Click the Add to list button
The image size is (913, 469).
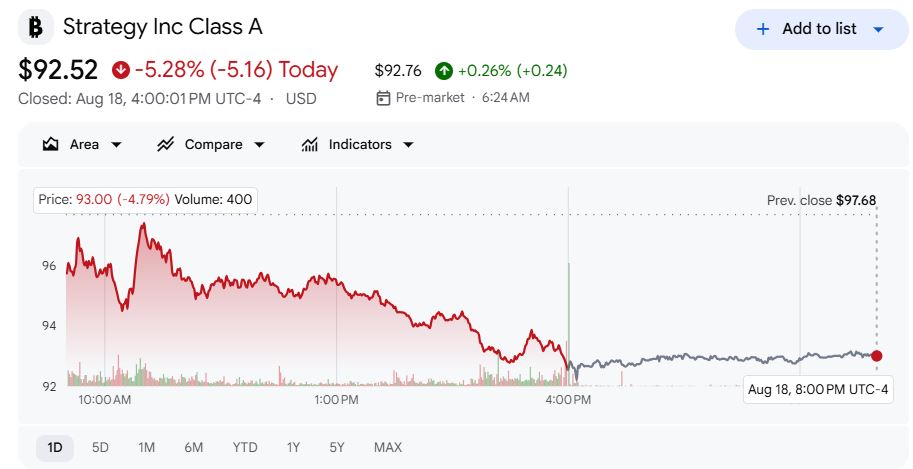click(x=822, y=29)
